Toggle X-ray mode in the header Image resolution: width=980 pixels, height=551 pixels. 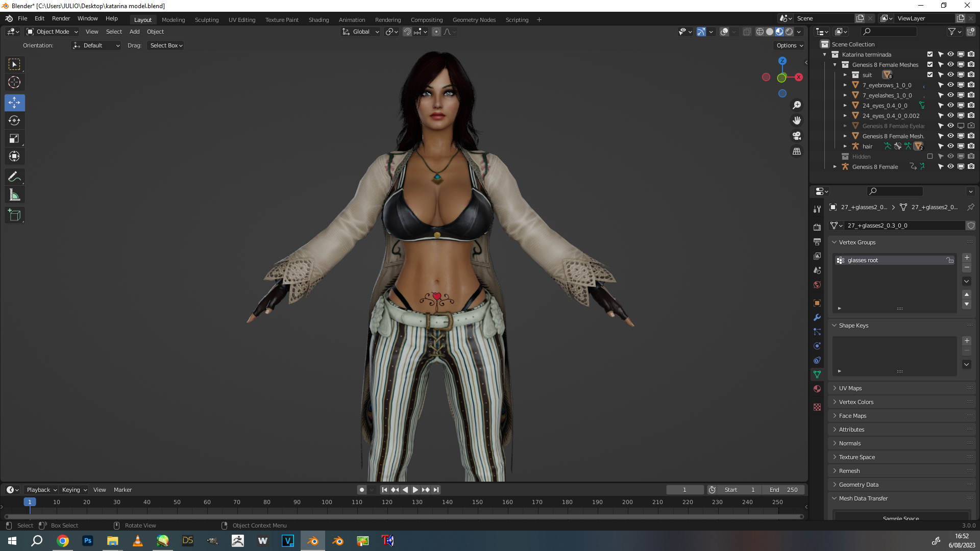click(x=747, y=32)
